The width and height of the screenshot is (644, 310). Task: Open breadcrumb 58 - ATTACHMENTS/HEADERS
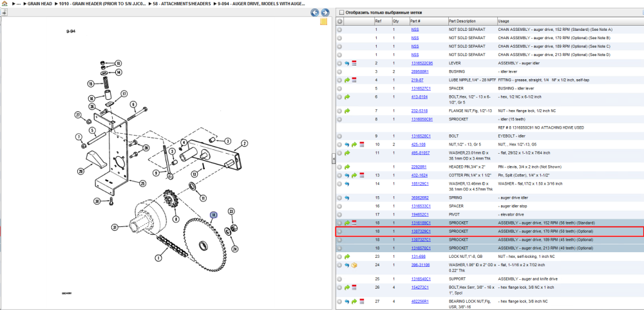[x=182, y=3]
